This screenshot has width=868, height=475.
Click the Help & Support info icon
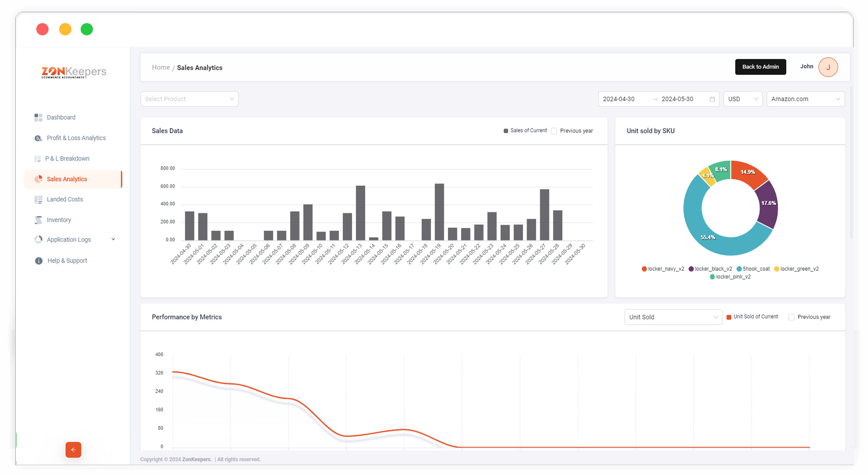[x=39, y=260]
